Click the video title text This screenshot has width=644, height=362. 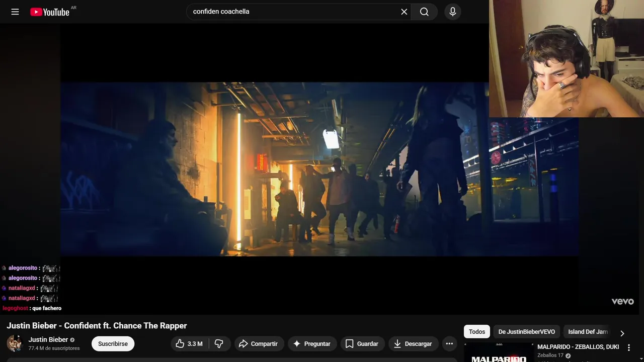pyautogui.click(x=97, y=326)
